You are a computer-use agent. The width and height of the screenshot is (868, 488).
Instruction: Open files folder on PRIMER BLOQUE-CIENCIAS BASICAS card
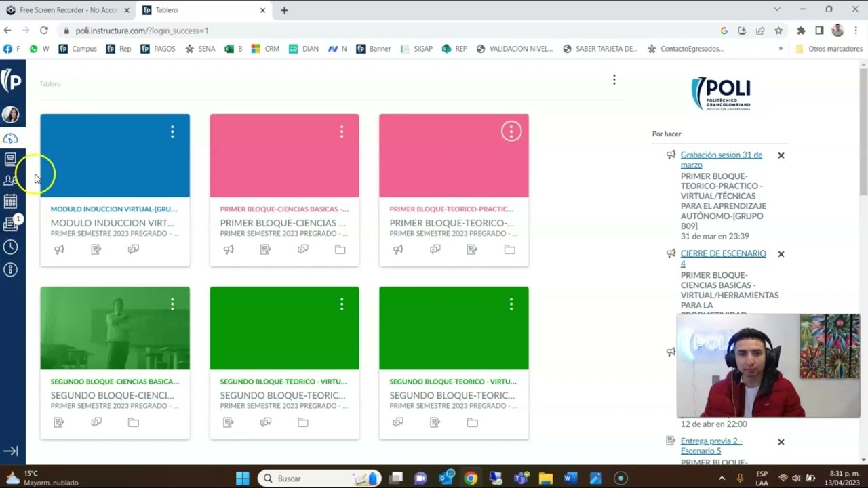point(340,249)
